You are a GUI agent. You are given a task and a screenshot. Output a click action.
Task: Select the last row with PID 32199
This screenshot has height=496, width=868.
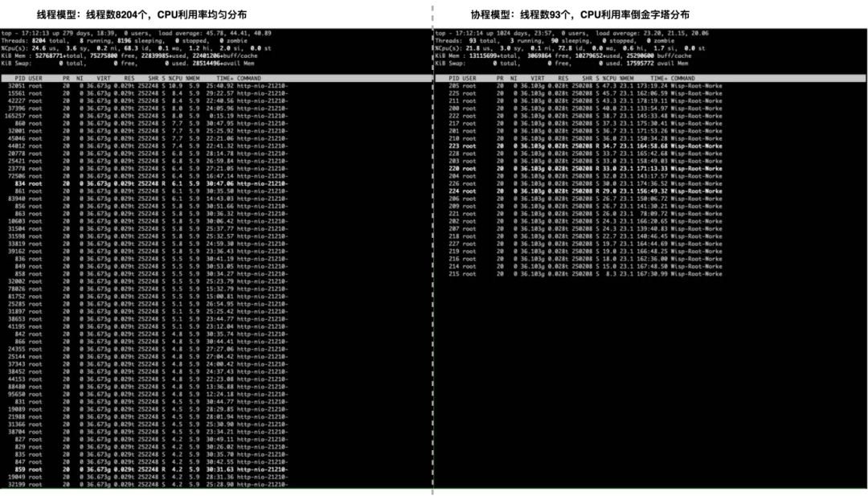[149, 485]
